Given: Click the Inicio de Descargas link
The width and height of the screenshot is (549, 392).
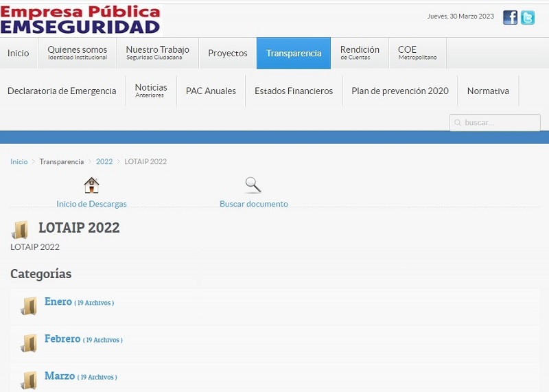Looking at the screenshot, I should (x=91, y=204).
